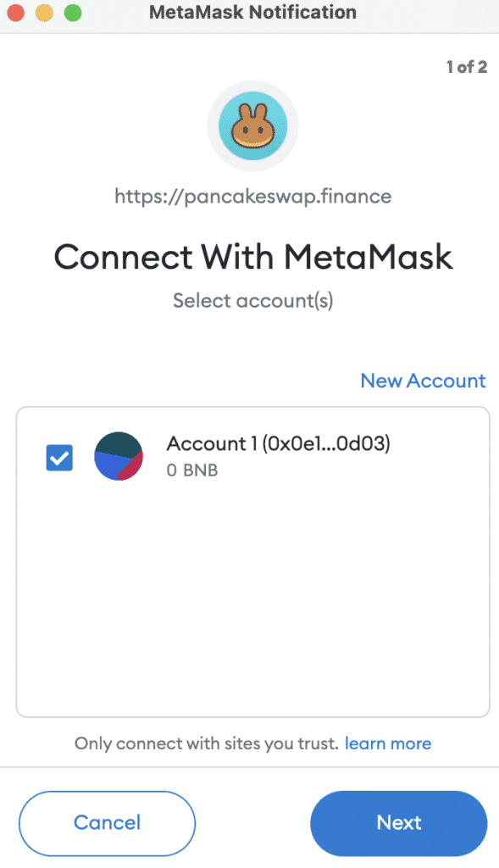Click the https://pancakeswap.finance site address

point(252,197)
